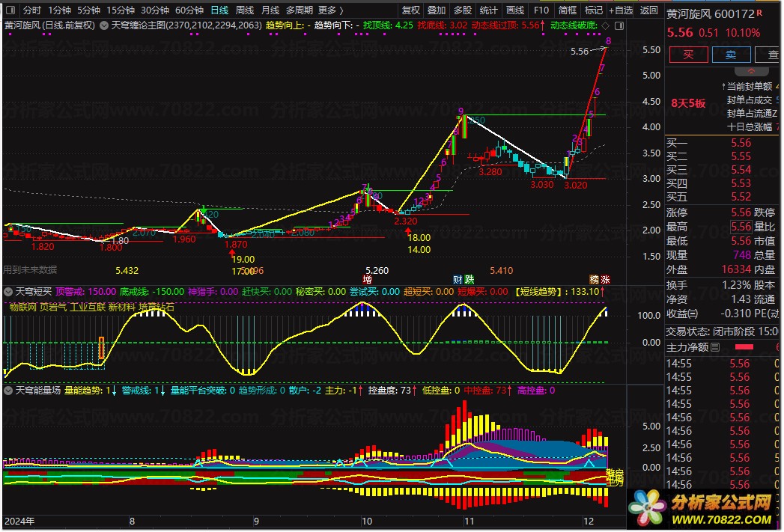Click the 跌 event marker near November
The image size is (784, 532).
click(469, 280)
